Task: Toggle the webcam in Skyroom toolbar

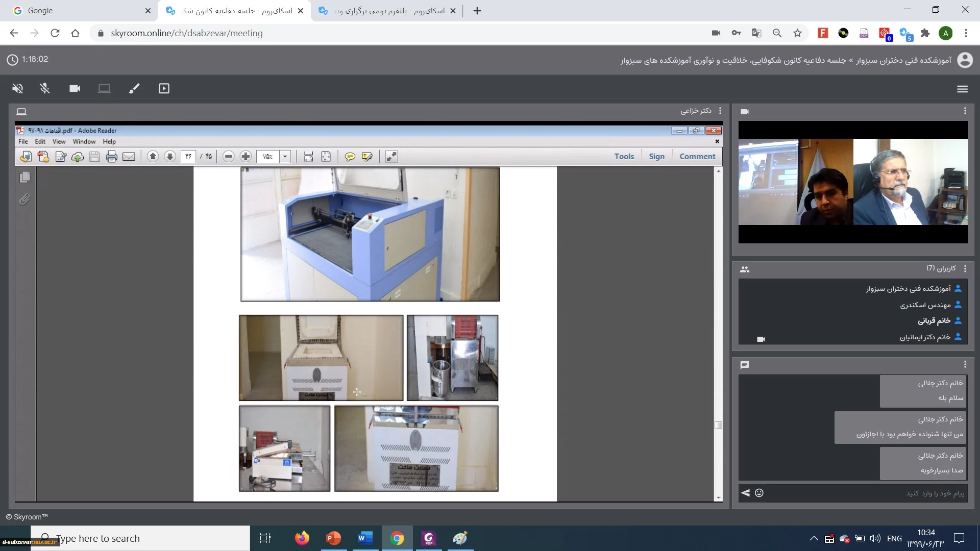Action: [75, 89]
